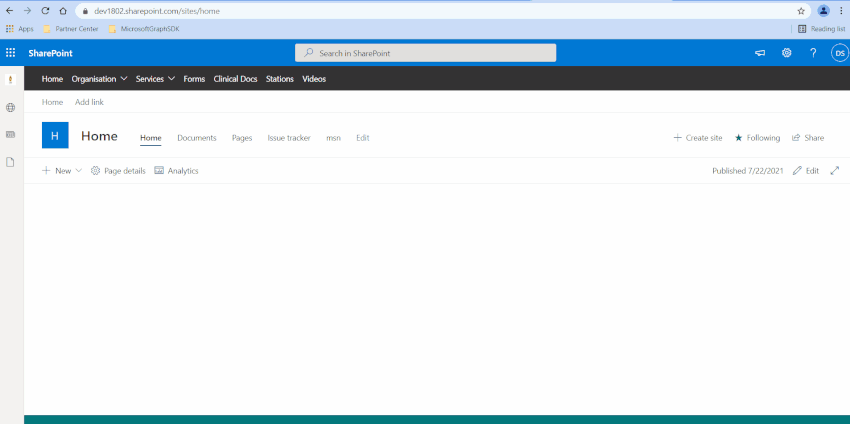Click the browser forward arrow

(x=27, y=10)
